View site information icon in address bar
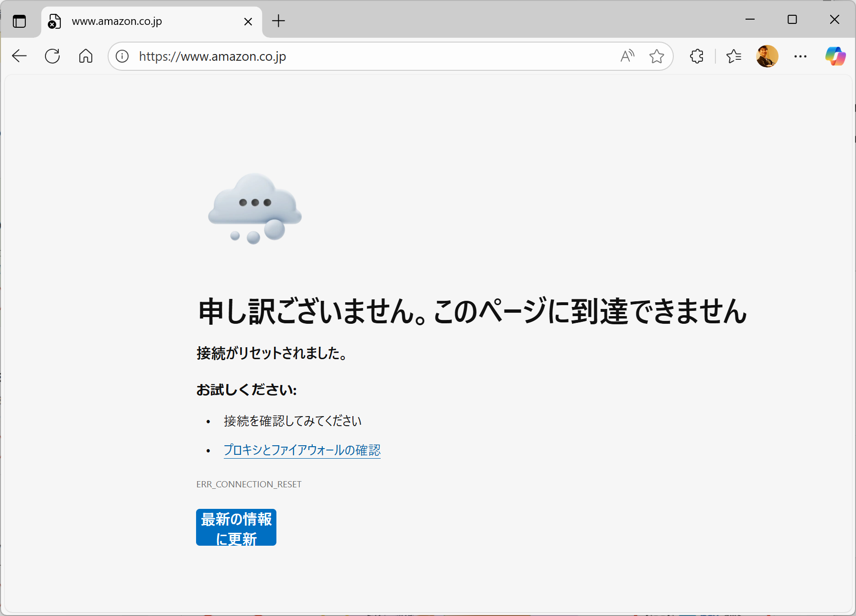 (122, 56)
